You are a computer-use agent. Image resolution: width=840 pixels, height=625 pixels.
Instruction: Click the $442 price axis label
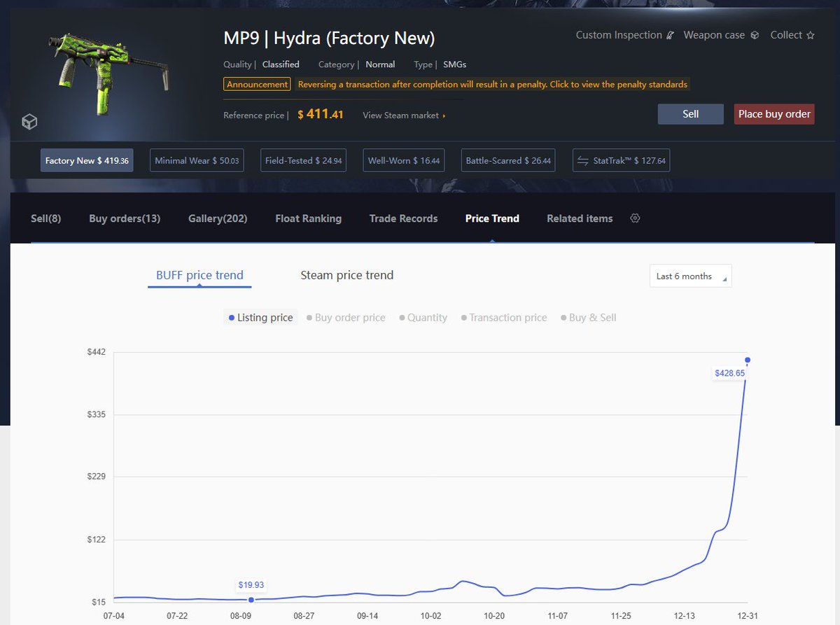(x=96, y=351)
